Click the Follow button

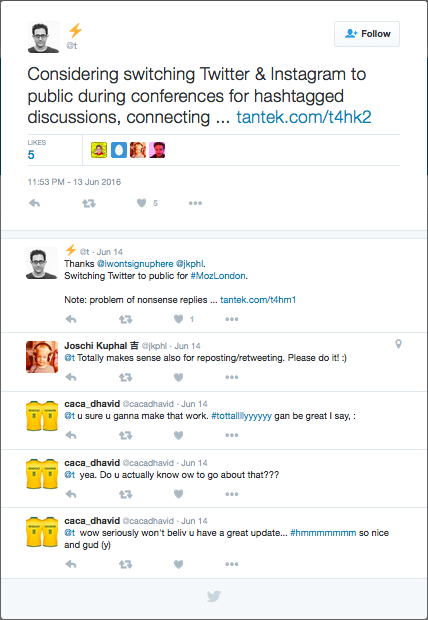(x=367, y=34)
